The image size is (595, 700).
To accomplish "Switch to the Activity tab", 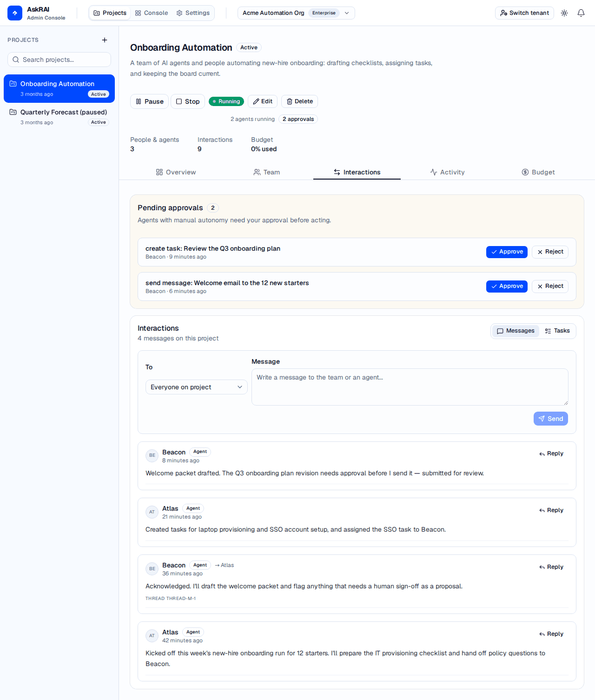I will click(x=447, y=172).
